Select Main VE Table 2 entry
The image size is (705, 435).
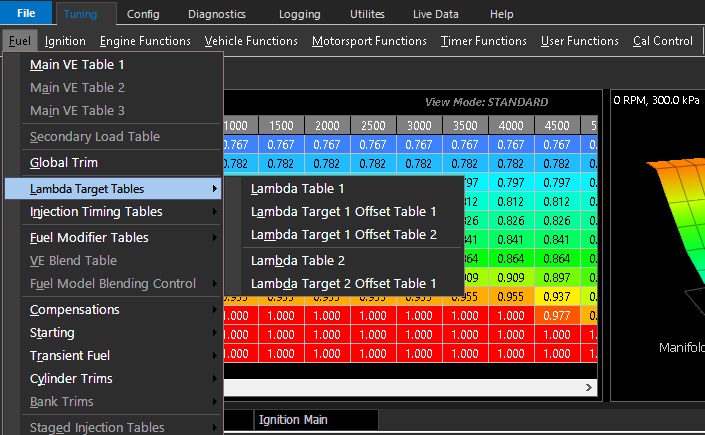click(113, 88)
